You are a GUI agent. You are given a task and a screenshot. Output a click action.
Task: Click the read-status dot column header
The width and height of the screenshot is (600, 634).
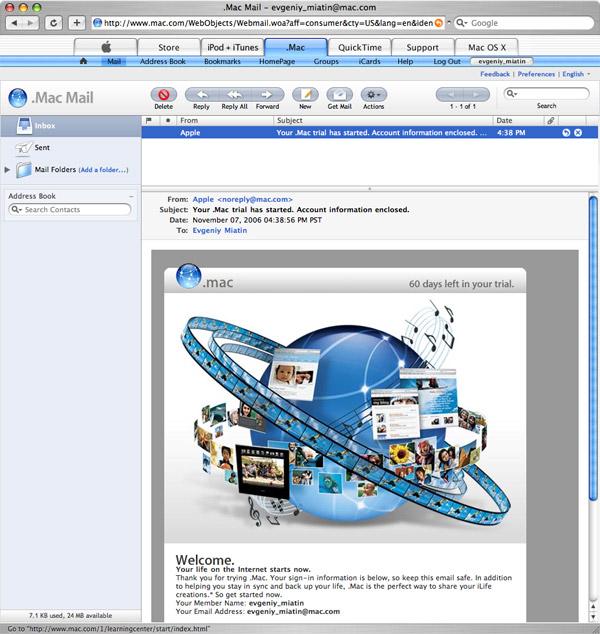(x=168, y=120)
